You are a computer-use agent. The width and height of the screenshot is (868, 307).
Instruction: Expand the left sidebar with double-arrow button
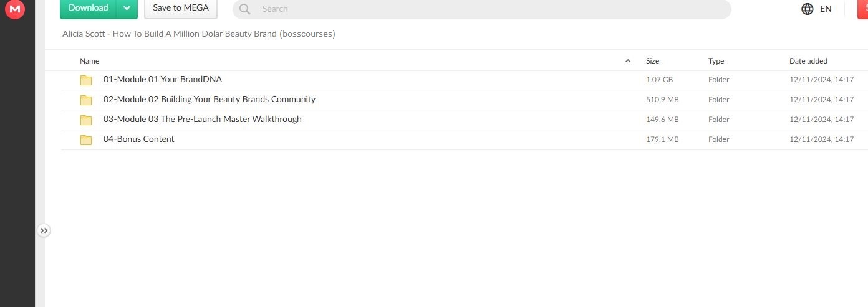point(44,230)
